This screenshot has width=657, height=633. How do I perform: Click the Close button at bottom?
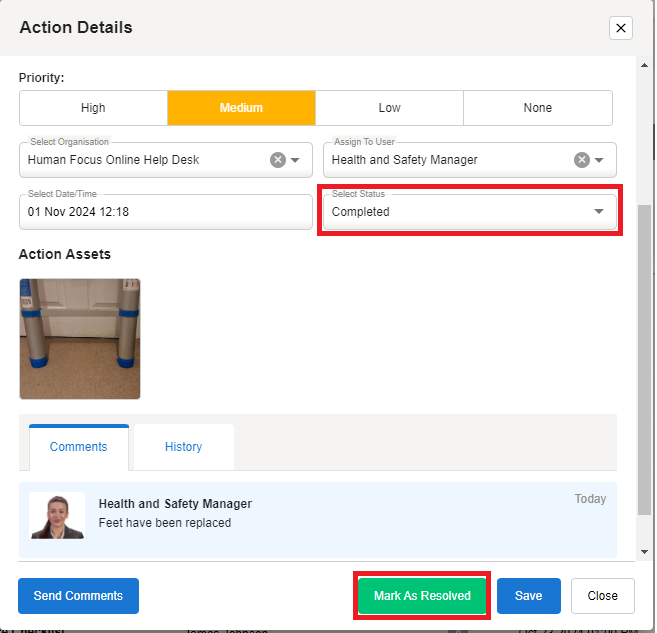pos(602,596)
